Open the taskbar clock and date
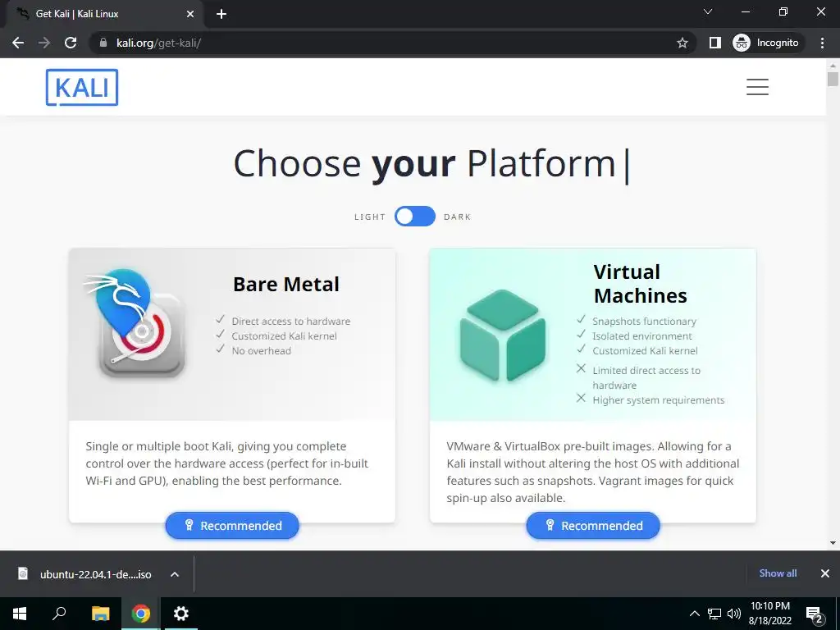Image resolution: width=840 pixels, height=630 pixels. tap(770, 614)
